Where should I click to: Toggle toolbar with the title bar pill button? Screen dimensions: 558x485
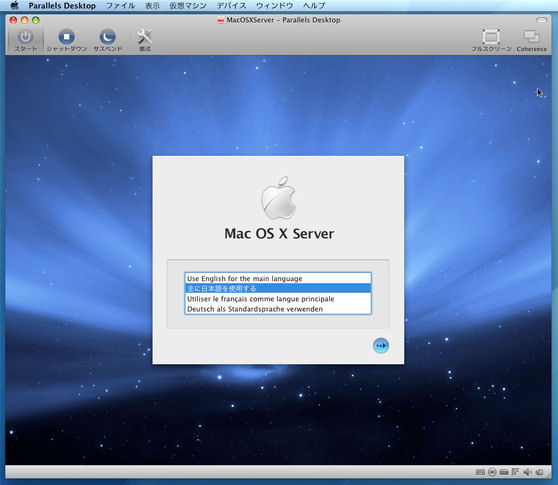542,20
